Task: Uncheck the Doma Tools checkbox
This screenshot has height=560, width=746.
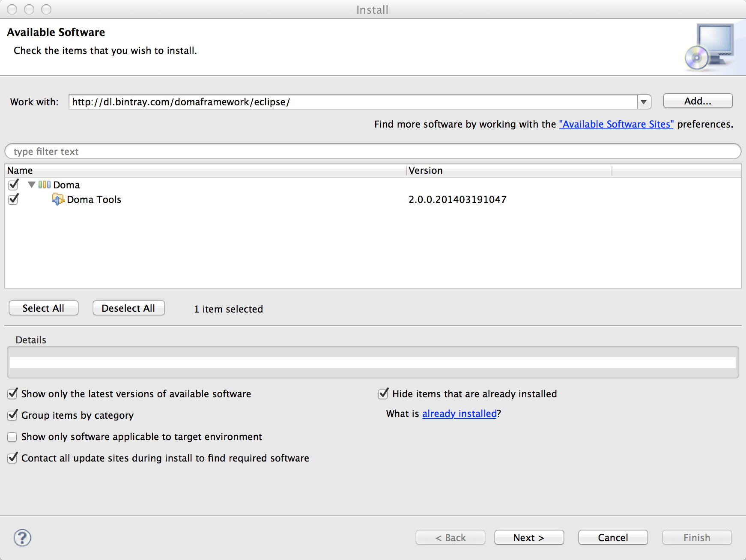Action: pyautogui.click(x=13, y=199)
